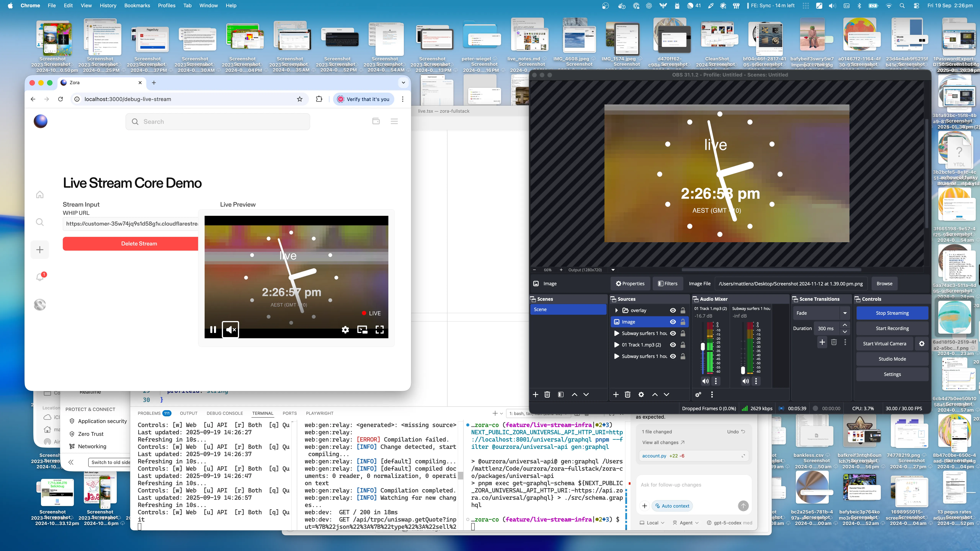Hide the Image source via eye icon
Viewport: 980px width, 551px height.
[673, 322]
